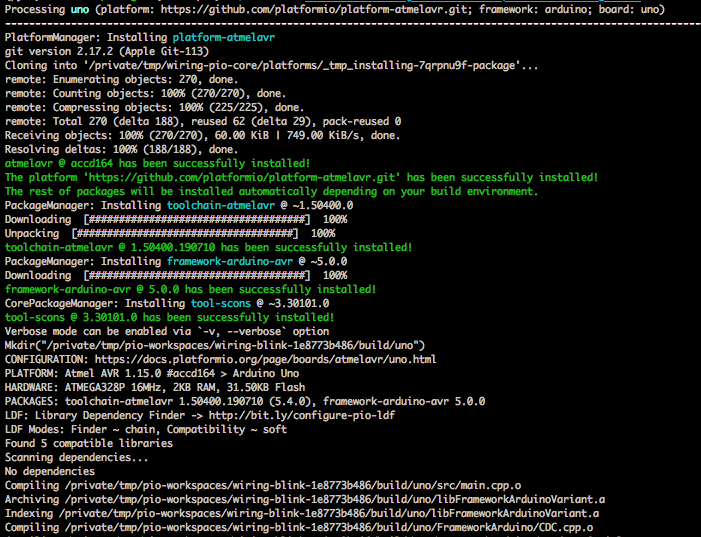This screenshot has width=701, height=537.
Task: Click cyan 'tool-scons' in CorePackageManager line
Action: coord(221,304)
